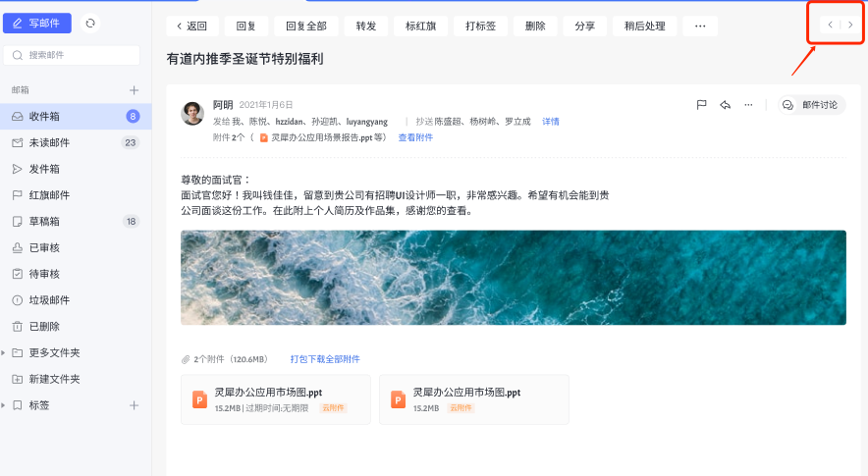Open the 发件箱 sent folder
The height and width of the screenshot is (476, 868).
click(76, 169)
